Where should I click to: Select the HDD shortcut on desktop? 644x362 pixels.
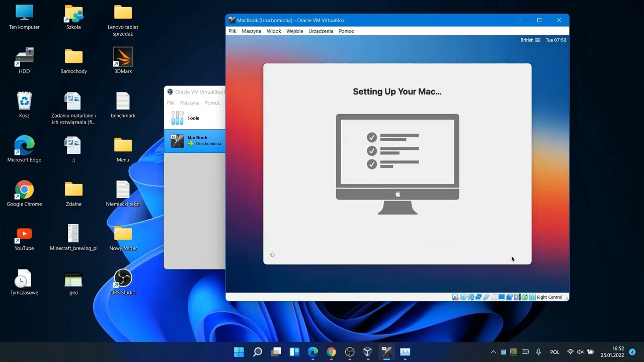[24, 61]
